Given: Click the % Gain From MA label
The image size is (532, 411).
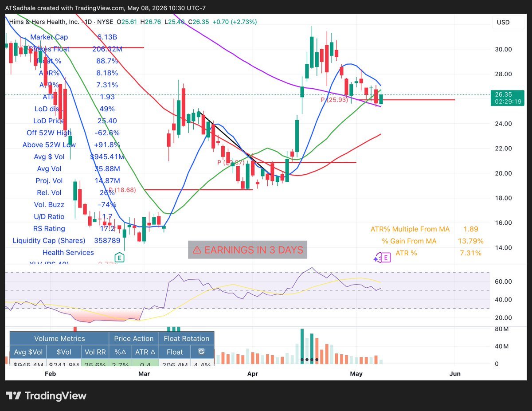Looking at the screenshot, I should pos(409,241).
